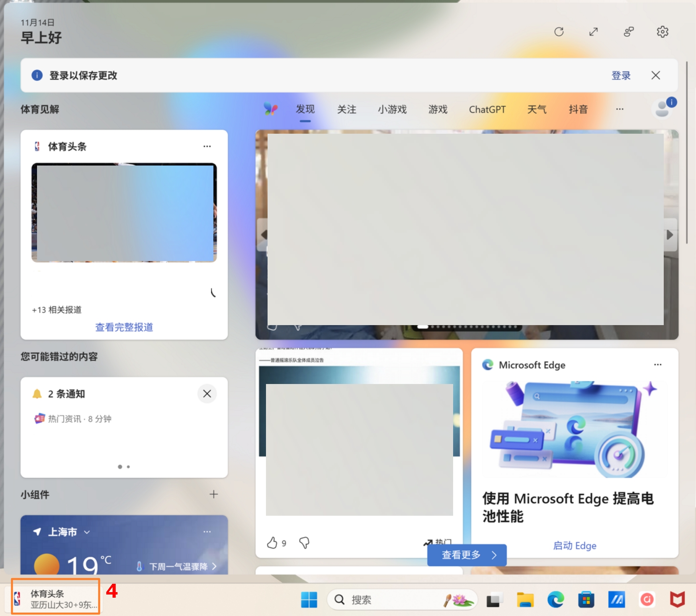The width and height of the screenshot is (696, 616).
Task: Open widgets settings gear
Action: coord(662,32)
